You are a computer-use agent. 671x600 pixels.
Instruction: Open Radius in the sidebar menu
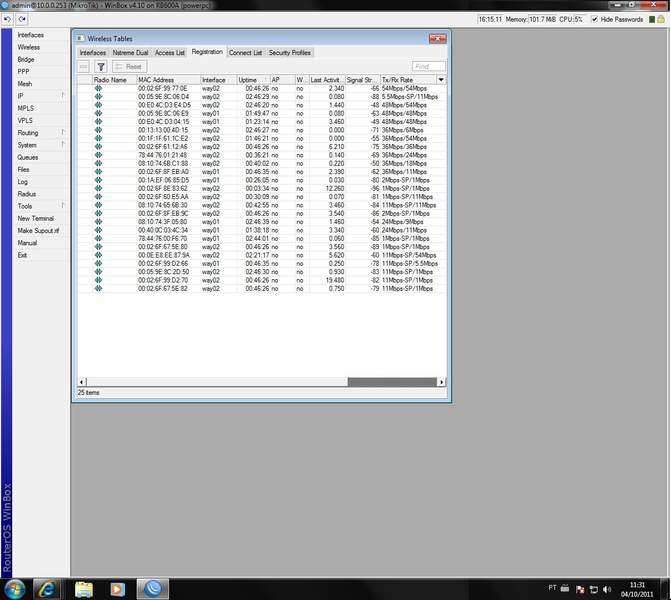click(x=27, y=194)
